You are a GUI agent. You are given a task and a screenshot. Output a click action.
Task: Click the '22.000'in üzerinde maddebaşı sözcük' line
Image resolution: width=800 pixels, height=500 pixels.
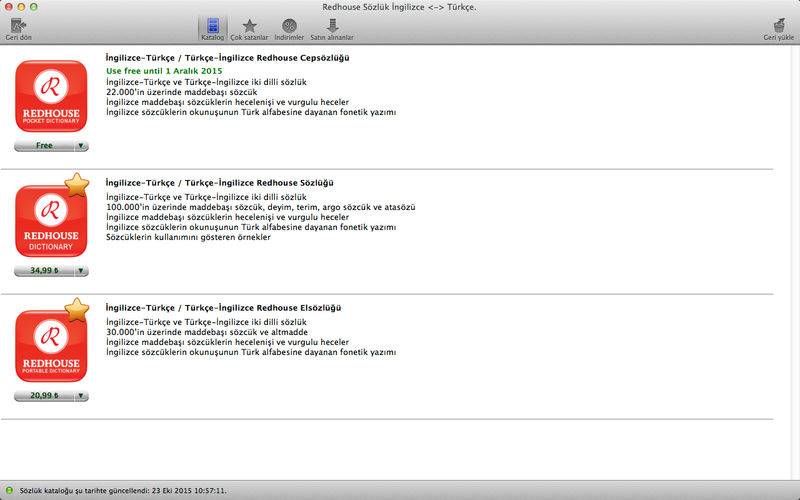click(x=182, y=92)
